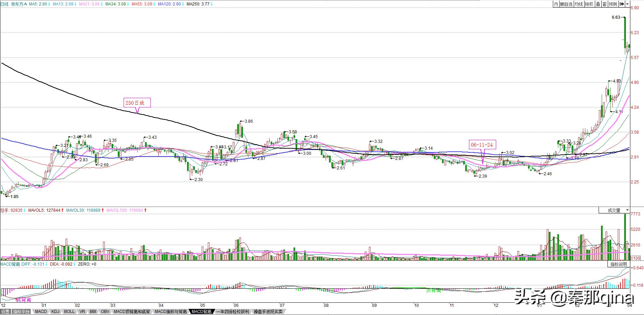Toggle the 叠 overlay chart button
644x315 pixels.
pos(598,4)
